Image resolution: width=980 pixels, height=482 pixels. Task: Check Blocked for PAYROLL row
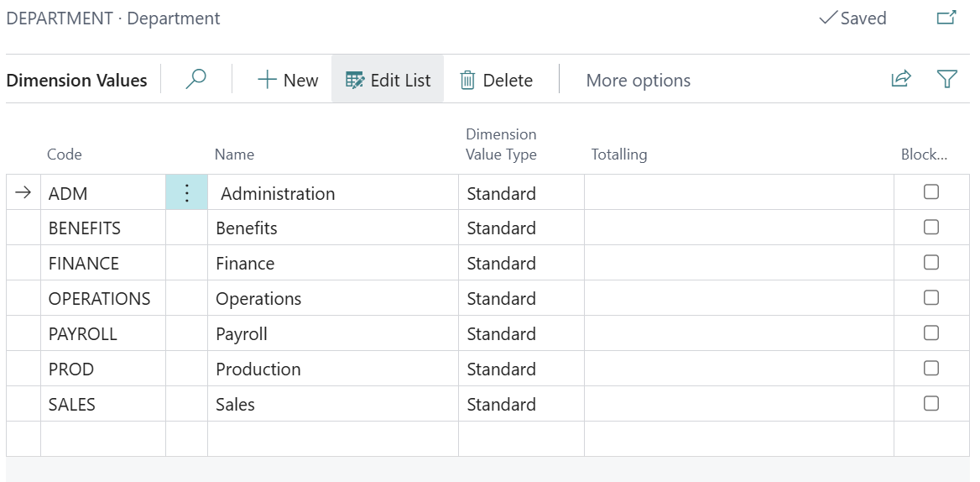coord(931,332)
